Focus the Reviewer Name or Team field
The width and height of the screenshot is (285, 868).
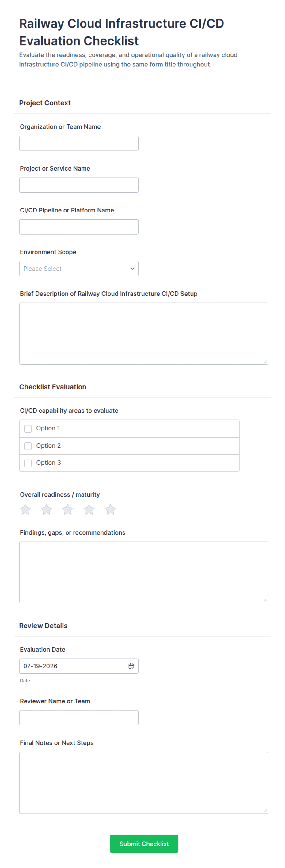point(78,717)
